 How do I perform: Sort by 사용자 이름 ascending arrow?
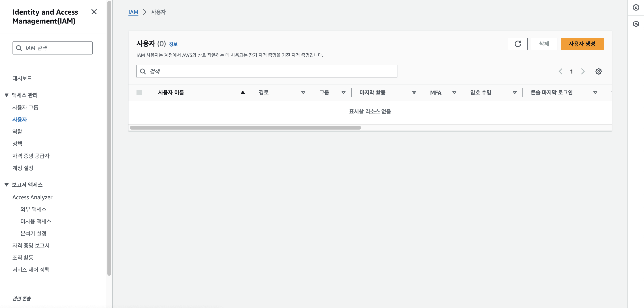click(x=243, y=92)
